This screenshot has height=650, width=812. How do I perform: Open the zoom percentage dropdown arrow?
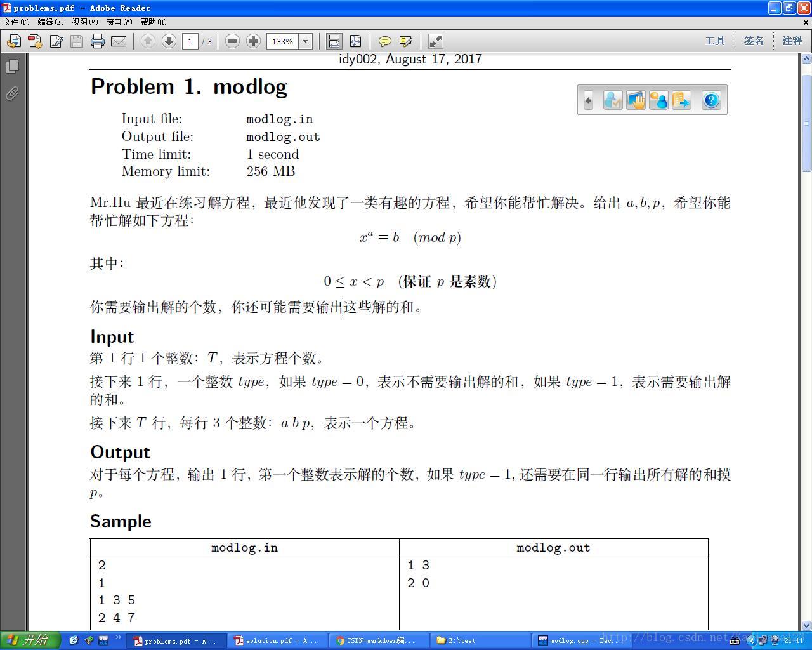pos(305,41)
